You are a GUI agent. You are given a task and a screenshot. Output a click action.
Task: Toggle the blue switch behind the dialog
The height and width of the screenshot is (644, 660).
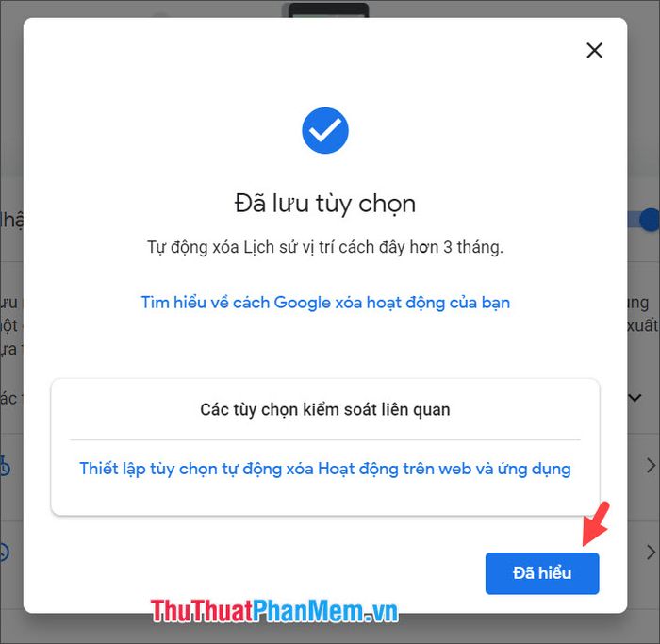[643, 220]
